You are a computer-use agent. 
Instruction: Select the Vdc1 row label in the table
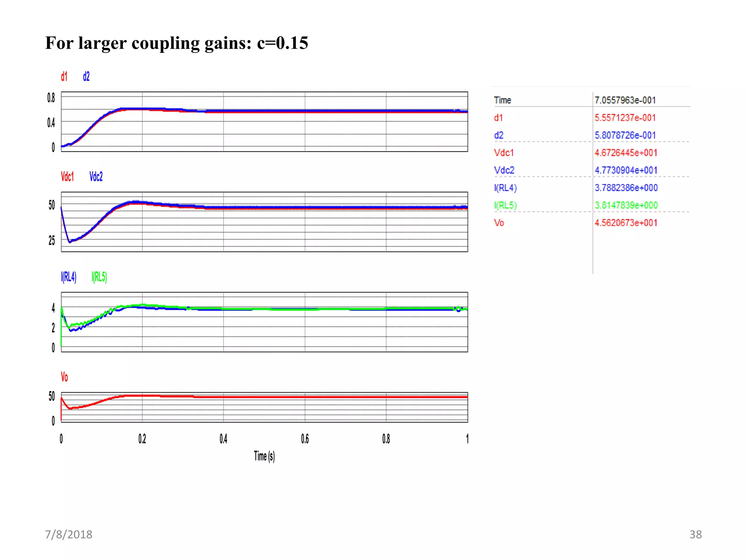504,153
